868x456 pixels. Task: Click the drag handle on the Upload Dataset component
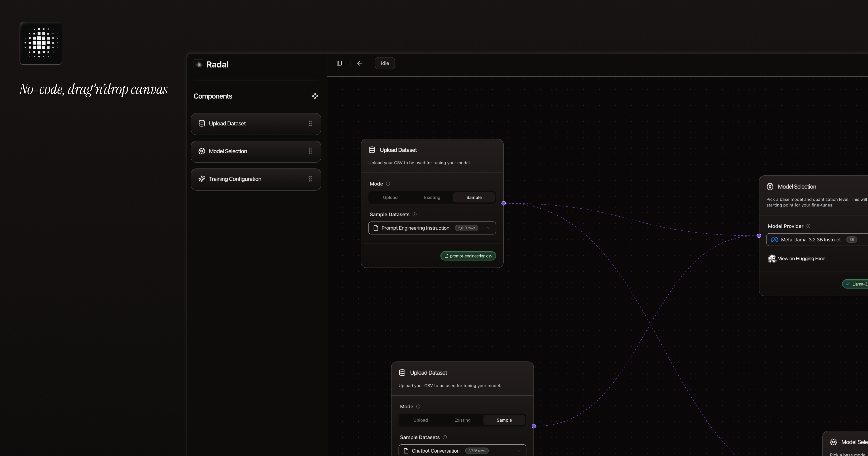tap(310, 123)
